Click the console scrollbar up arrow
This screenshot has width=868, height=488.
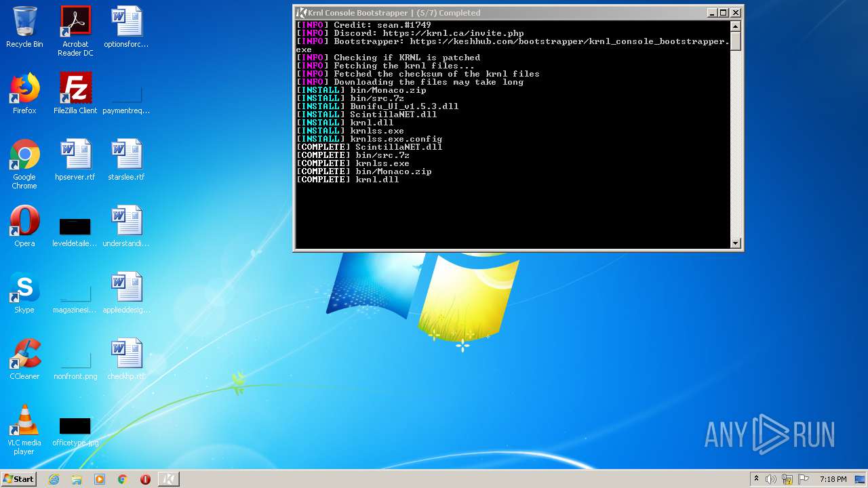pos(735,26)
